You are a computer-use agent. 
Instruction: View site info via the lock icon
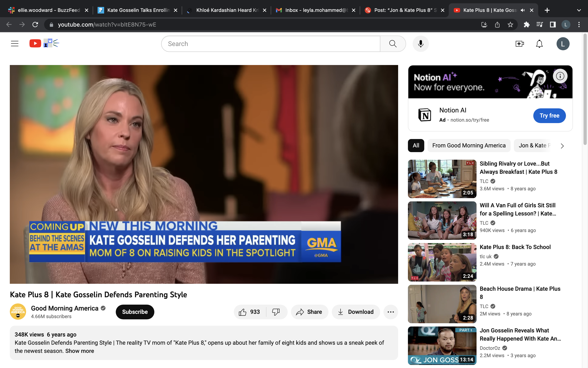[51, 25]
